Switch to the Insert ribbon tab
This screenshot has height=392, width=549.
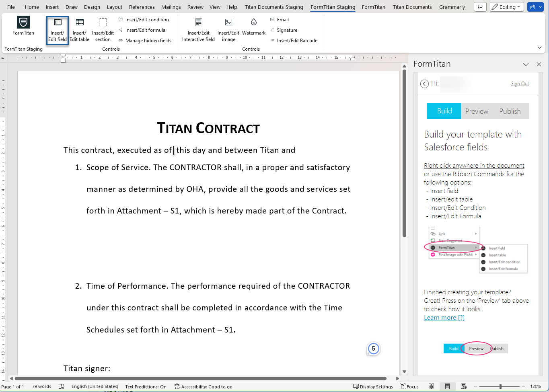click(52, 7)
